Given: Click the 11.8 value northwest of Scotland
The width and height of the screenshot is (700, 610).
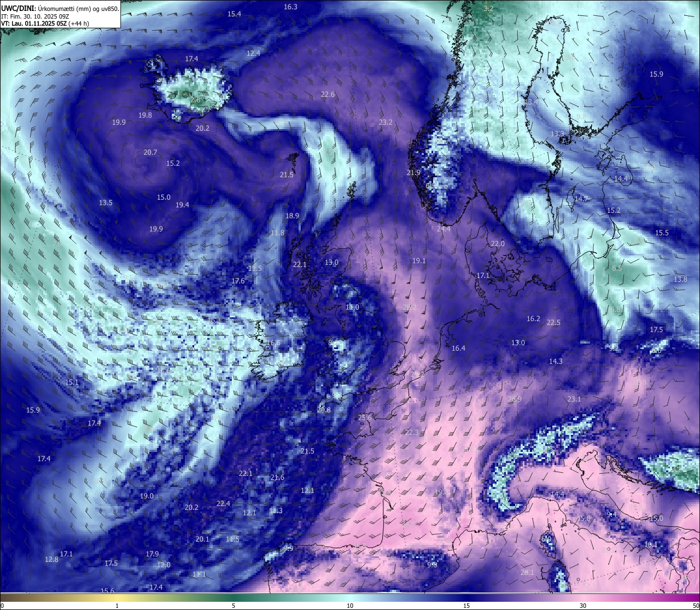Looking at the screenshot, I should 277,233.
